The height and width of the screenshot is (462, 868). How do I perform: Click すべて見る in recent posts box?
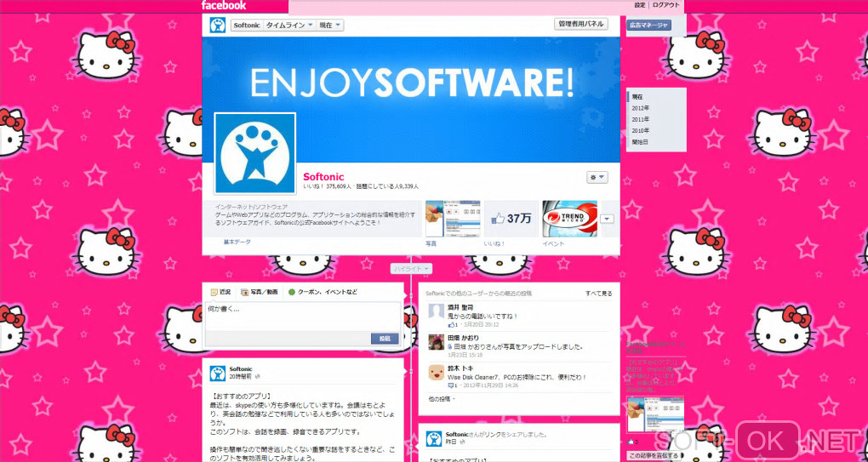599,294
